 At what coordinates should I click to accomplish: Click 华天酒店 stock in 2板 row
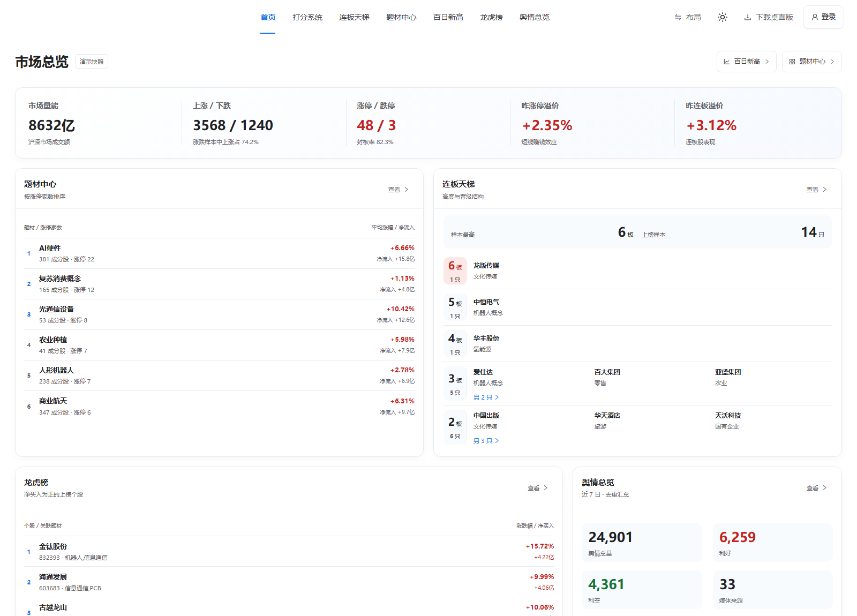[x=607, y=416]
